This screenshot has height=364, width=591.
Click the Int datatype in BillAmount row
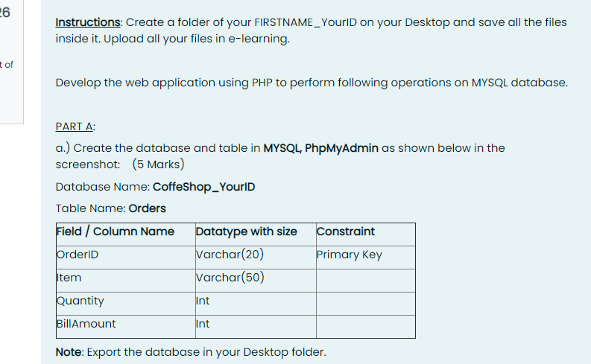(256, 327)
